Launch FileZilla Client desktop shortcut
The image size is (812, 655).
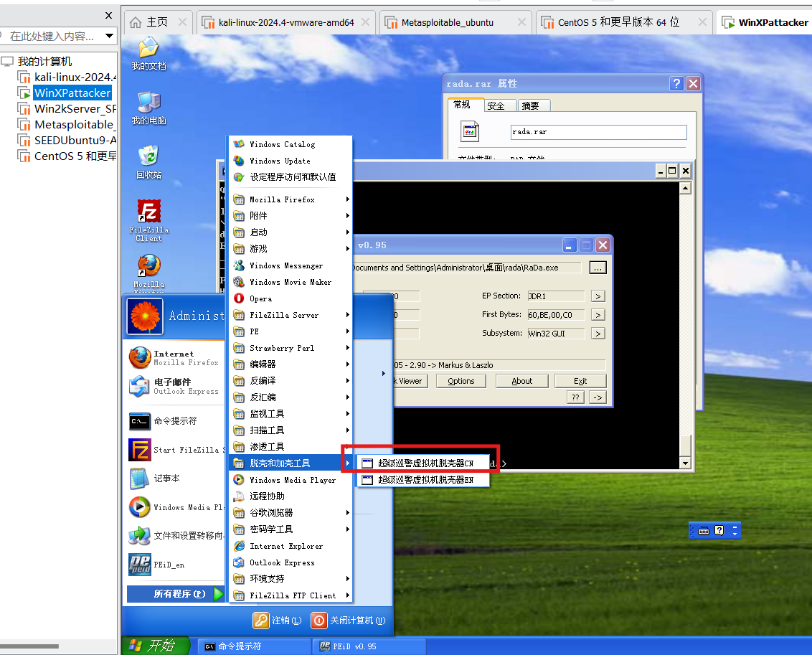148,220
